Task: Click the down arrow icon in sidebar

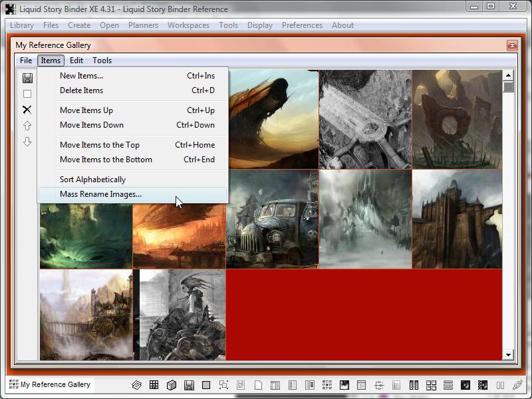Action: click(27, 142)
